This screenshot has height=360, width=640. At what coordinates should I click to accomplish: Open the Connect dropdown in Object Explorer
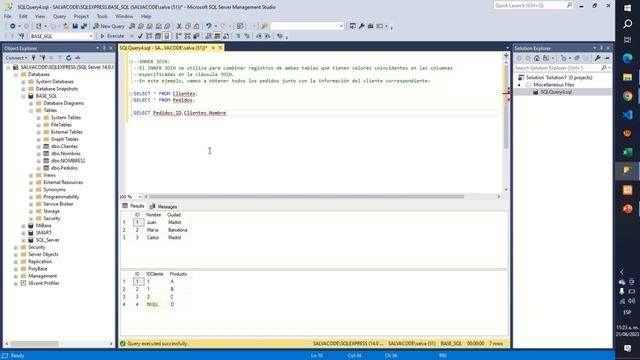[x=16, y=58]
